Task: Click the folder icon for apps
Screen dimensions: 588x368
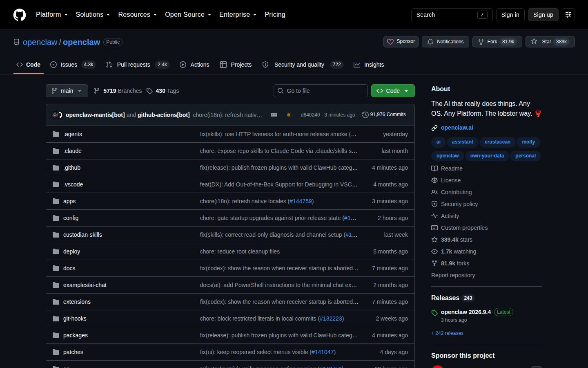Action: pyautogui.click(x=56, y=201)
